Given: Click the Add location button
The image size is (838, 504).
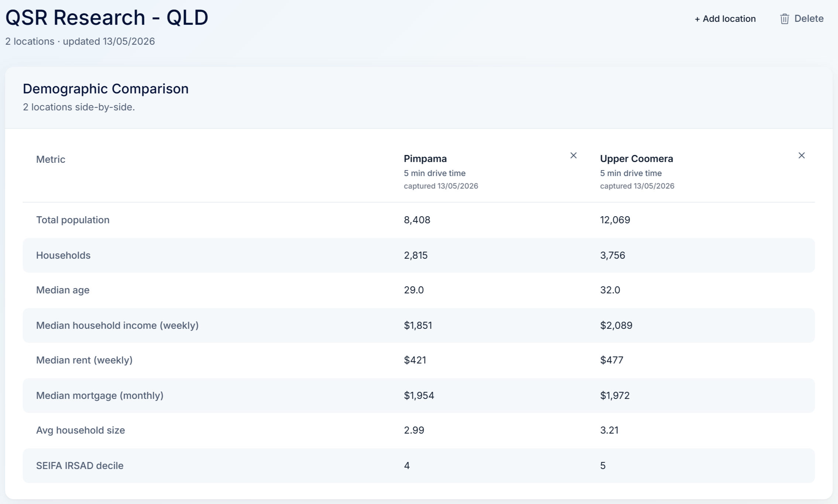Looking at the screenshot, I should [x=725, y=19].
